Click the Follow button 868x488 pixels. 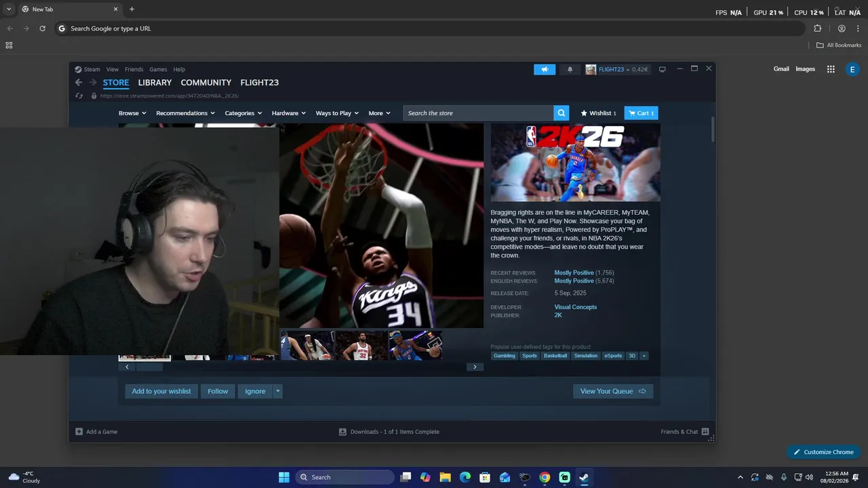point(218,391)
